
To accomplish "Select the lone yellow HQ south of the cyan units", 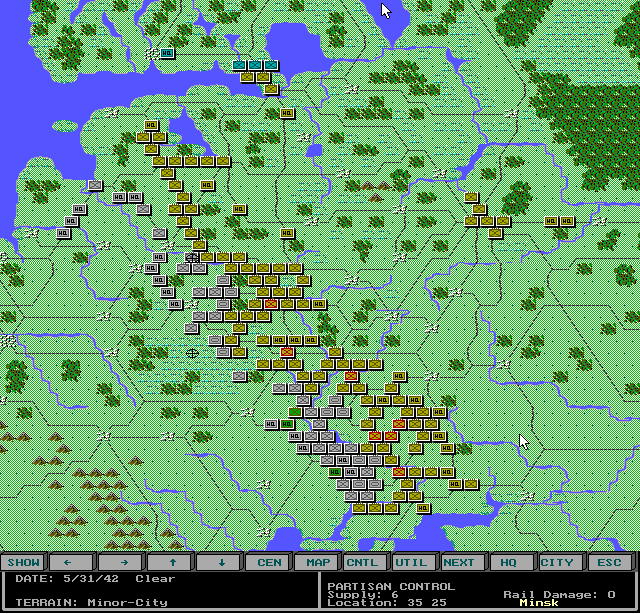I will tap(287, 113).
